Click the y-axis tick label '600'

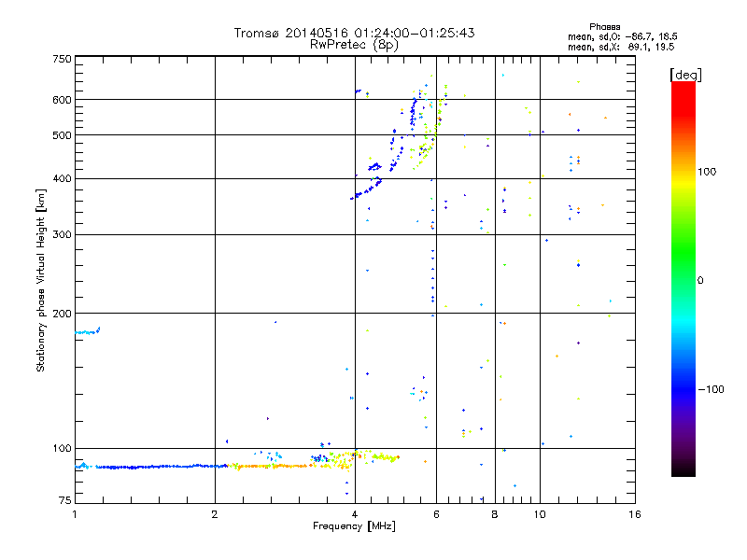[62, 100]
